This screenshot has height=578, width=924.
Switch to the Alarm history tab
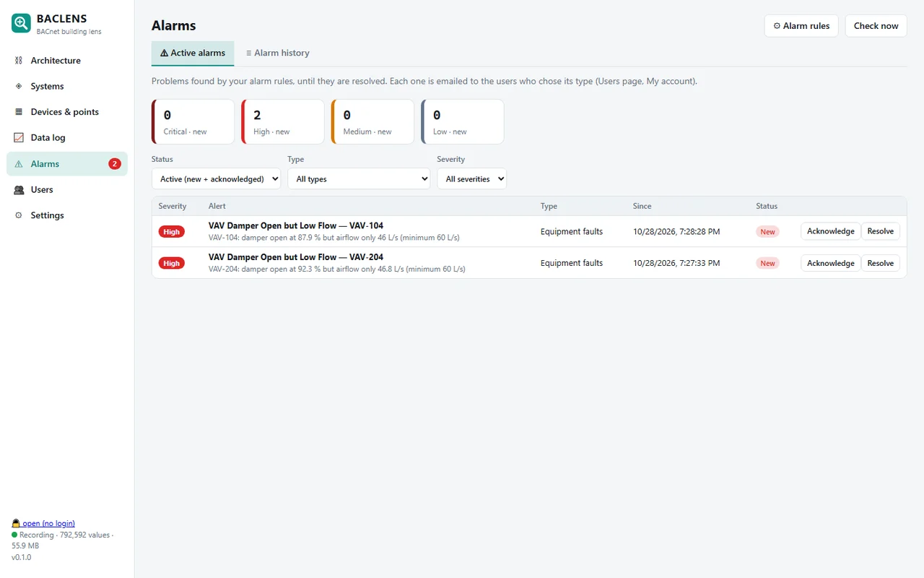click(277, 53)
